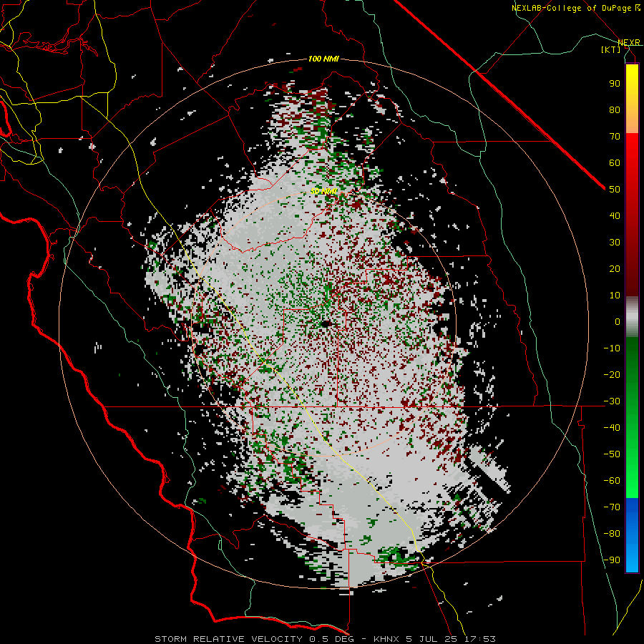Viewport: 644px width, 644px height.
Task: Click the -50 value on the velocity scale
Action: (612, 454)
